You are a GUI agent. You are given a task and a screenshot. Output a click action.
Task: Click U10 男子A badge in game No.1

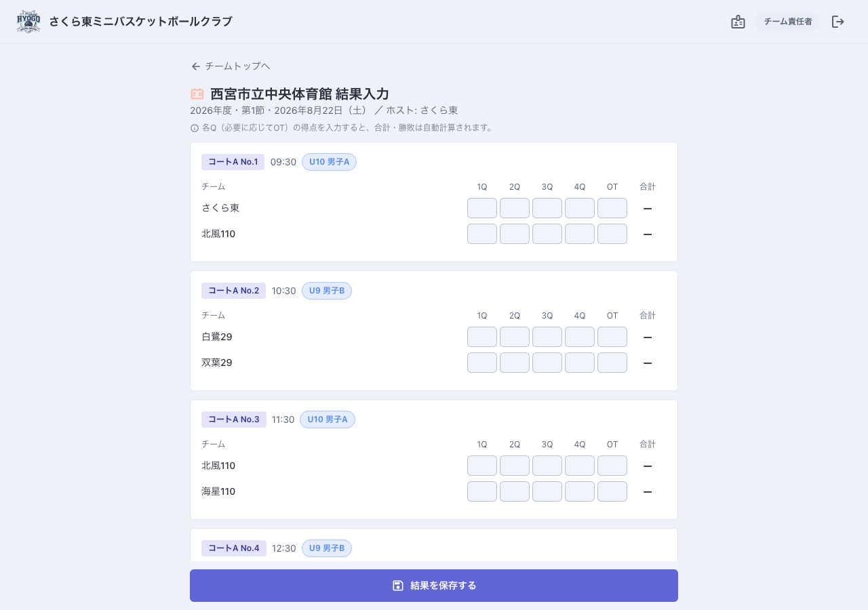(329, 162)
